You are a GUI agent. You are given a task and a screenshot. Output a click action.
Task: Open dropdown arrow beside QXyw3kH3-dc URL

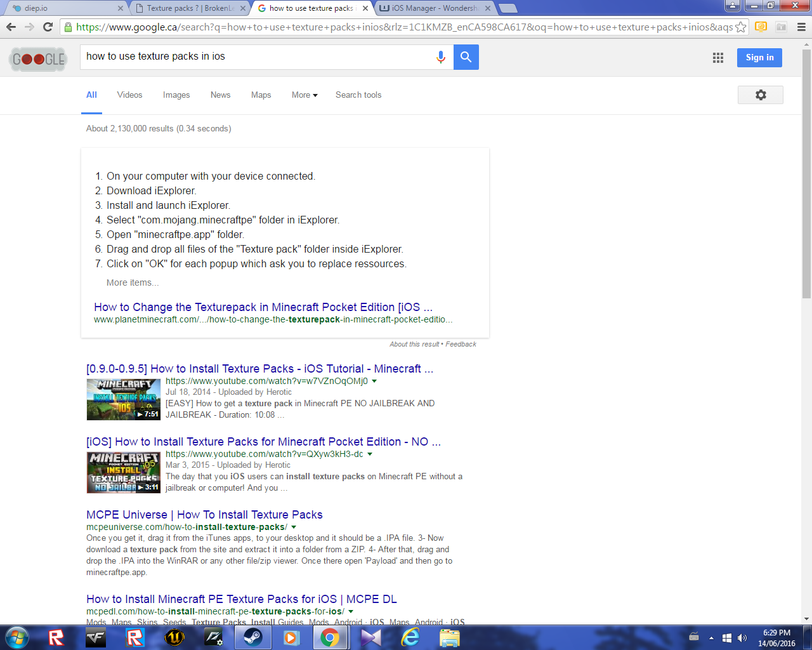point(370,454)
